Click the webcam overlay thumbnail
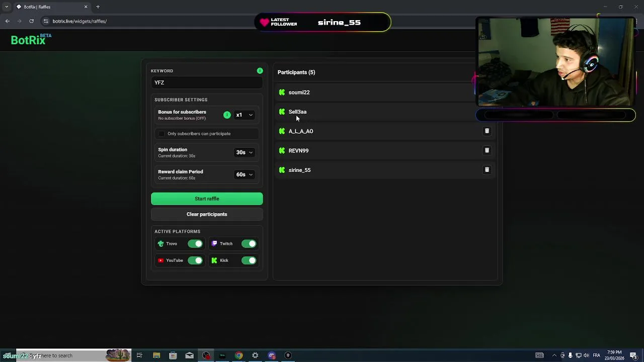This screenshot has width=644, height=362. [x=555, y=62]
